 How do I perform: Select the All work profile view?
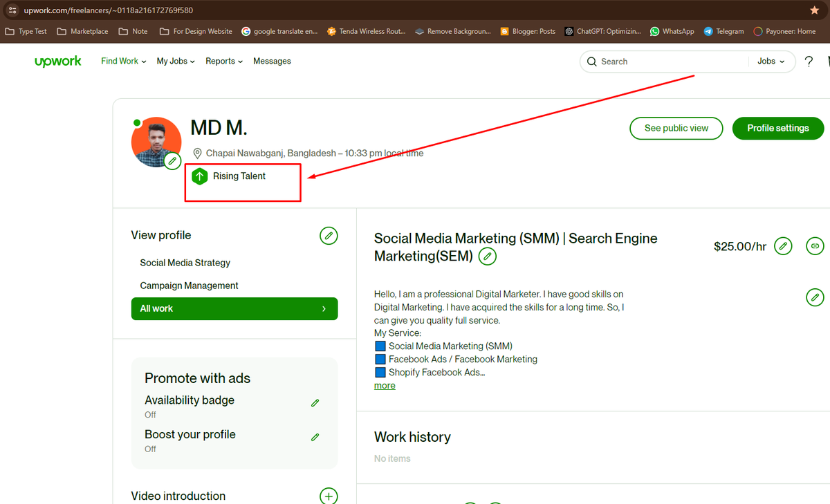234,308
